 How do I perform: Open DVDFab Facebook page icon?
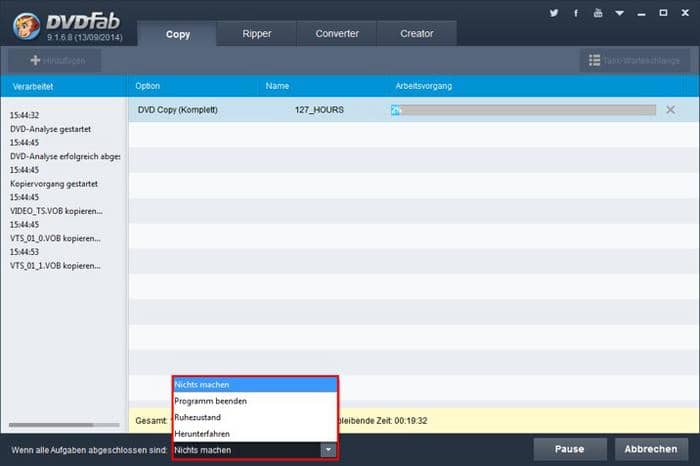click(576, 13)
